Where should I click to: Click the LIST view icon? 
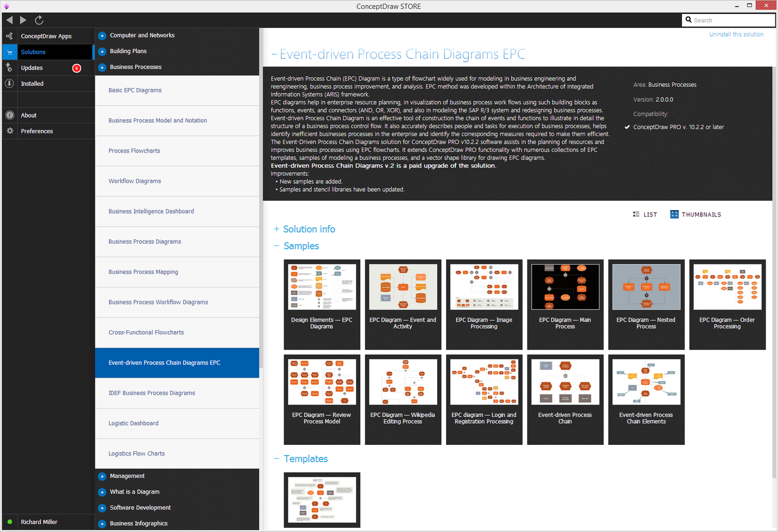pyautogui.click(x=636, y=214)
